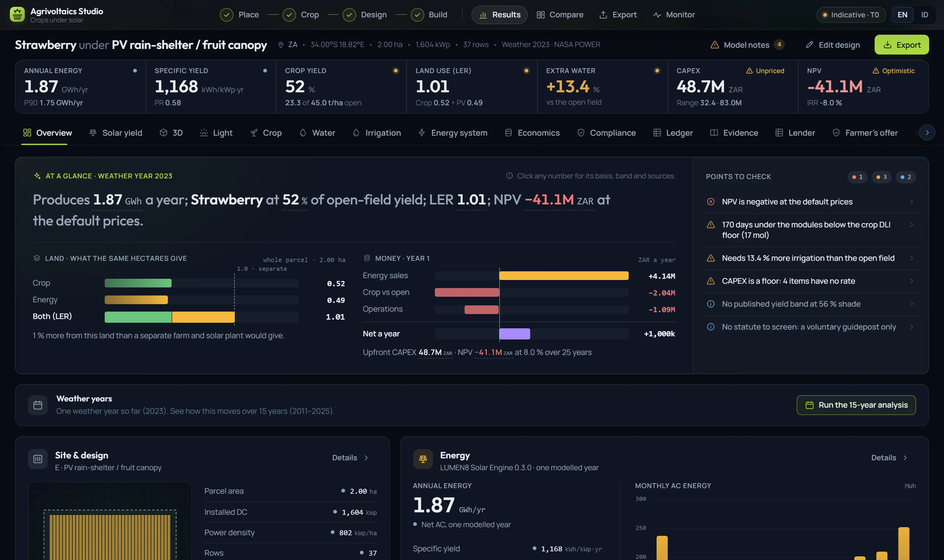Switch language to EN

[902, 15]
